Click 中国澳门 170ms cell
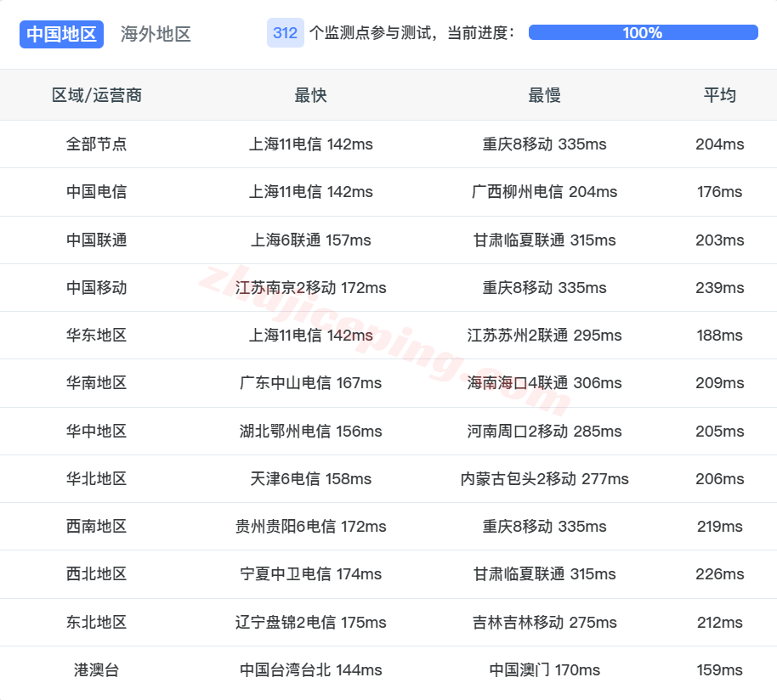Viewport: 777px width, 700px height. tap(544, 669)
